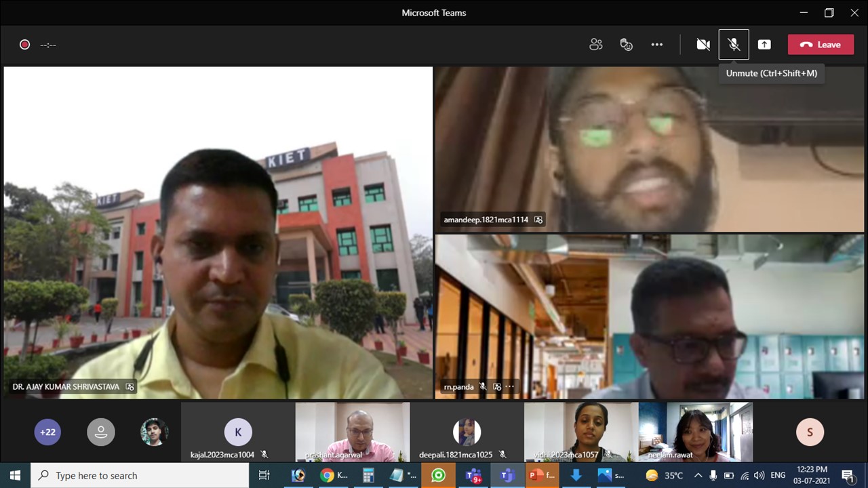Leave the meeting

(x=821, y=45)
